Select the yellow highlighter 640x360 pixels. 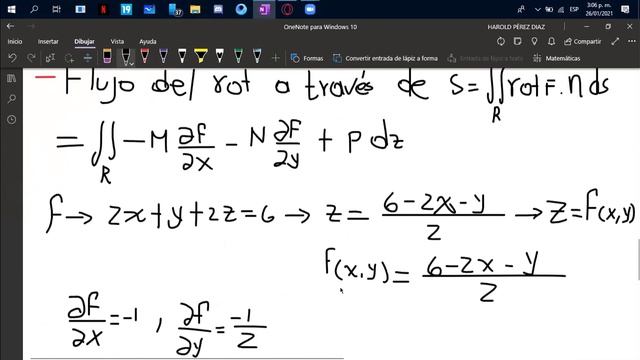(x=201, y=56)
